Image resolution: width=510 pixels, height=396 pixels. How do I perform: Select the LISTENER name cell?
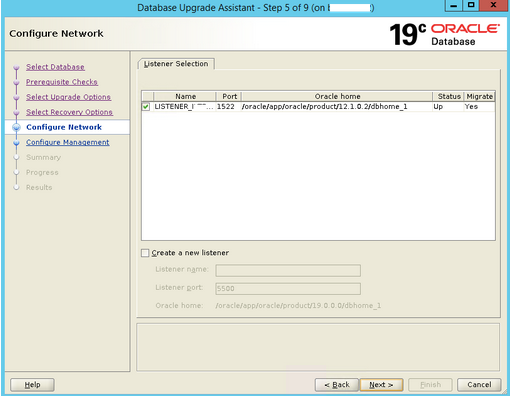[x=184, y=107]
